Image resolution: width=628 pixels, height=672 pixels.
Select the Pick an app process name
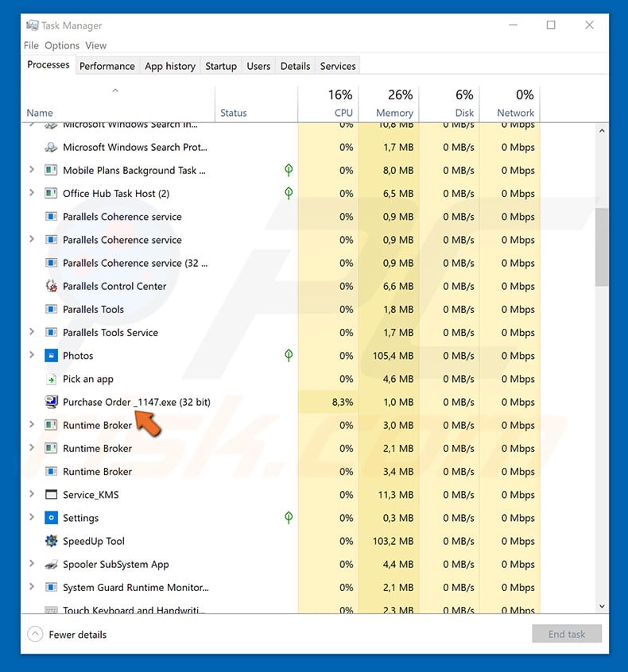click(x=88, y=379)
